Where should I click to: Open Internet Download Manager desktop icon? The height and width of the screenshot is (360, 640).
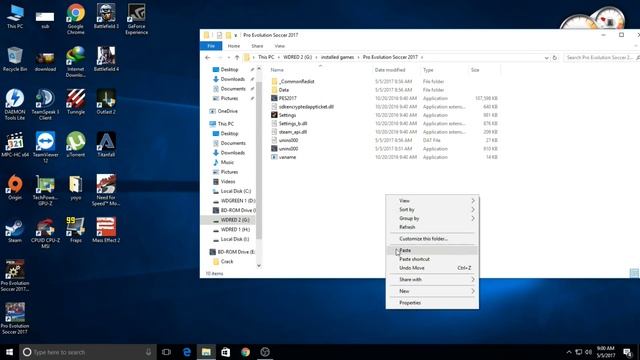[x=76, y=62]
